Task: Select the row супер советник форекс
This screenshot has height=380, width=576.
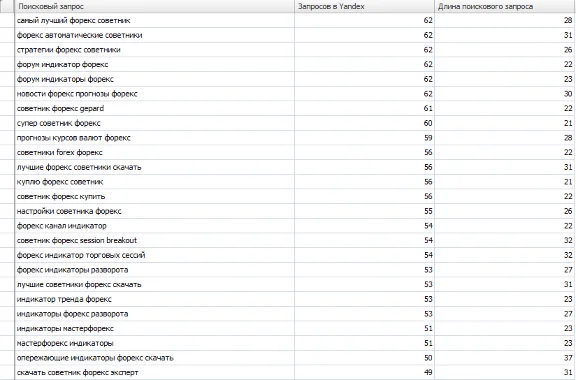Action: [288, 123]
